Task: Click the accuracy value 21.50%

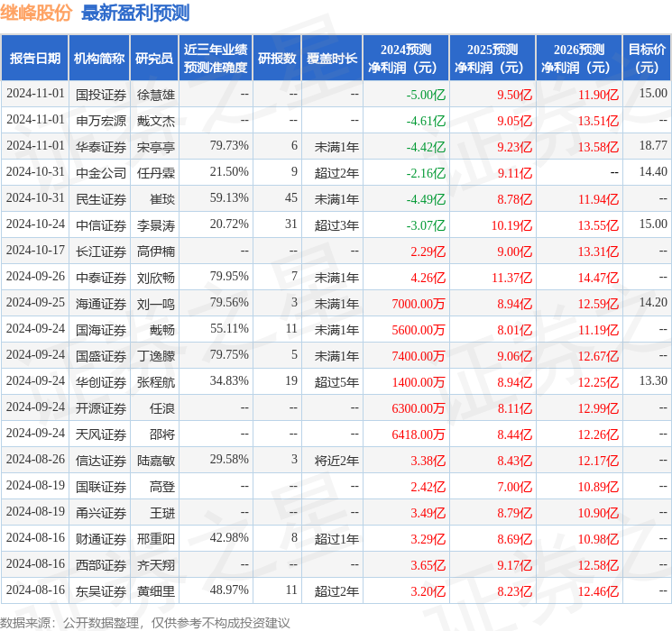Action: pos(229,172)
